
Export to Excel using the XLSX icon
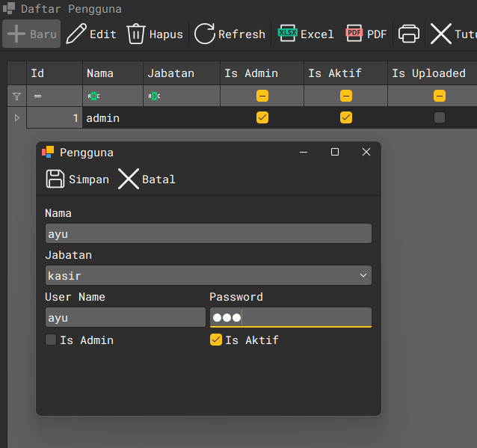coord(287,34)
